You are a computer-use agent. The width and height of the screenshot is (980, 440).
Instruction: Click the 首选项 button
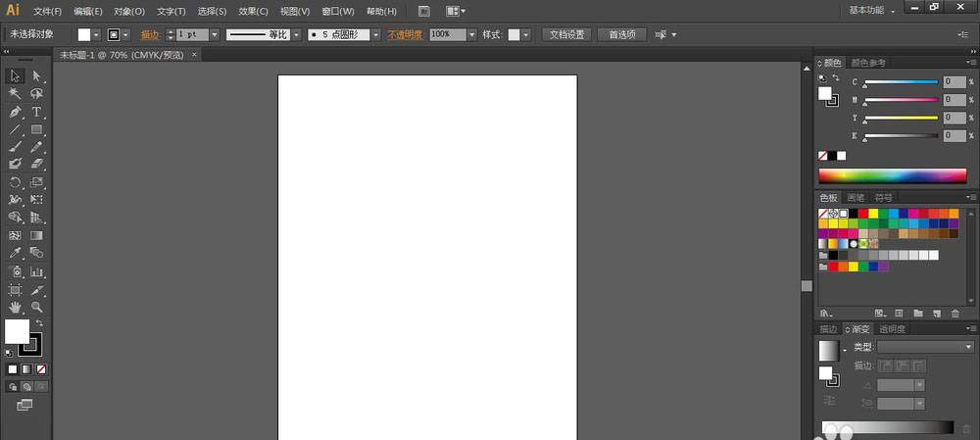(x=621, y=34)
